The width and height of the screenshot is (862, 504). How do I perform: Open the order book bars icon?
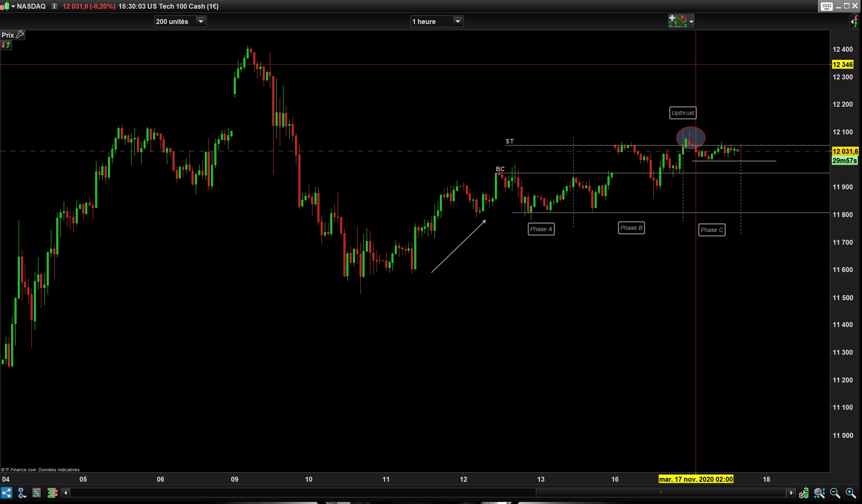click(x=52, y=492)
